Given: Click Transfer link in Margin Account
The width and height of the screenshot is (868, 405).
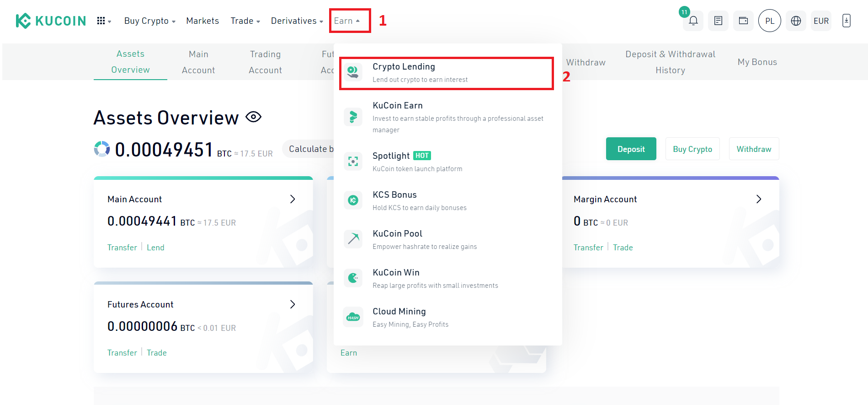Looking at the screenshot, I should tap(588, 248).
